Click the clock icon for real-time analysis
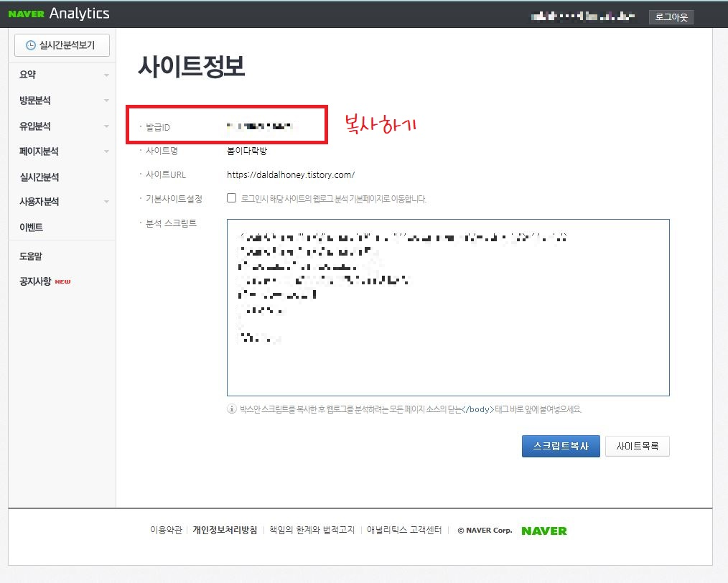The height and width of the screenshot is (583, 728). click(31, 45)
